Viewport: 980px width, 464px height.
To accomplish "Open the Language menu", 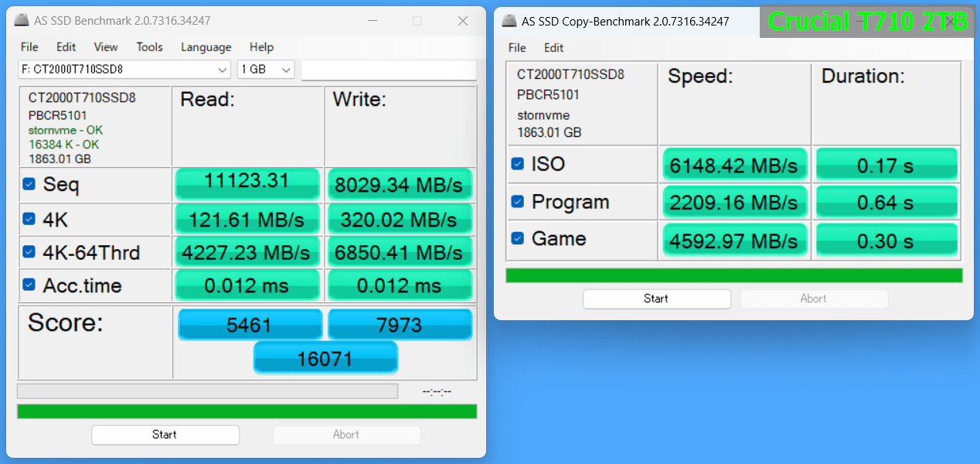I will pyautogui.click(x=206, y=47).
